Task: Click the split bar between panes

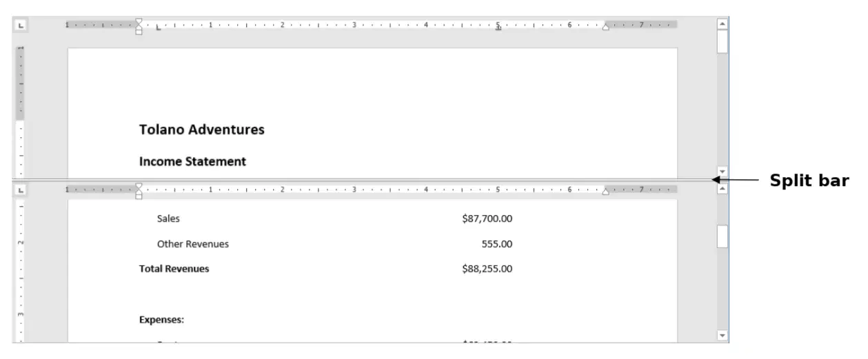Action: point(365,181)
